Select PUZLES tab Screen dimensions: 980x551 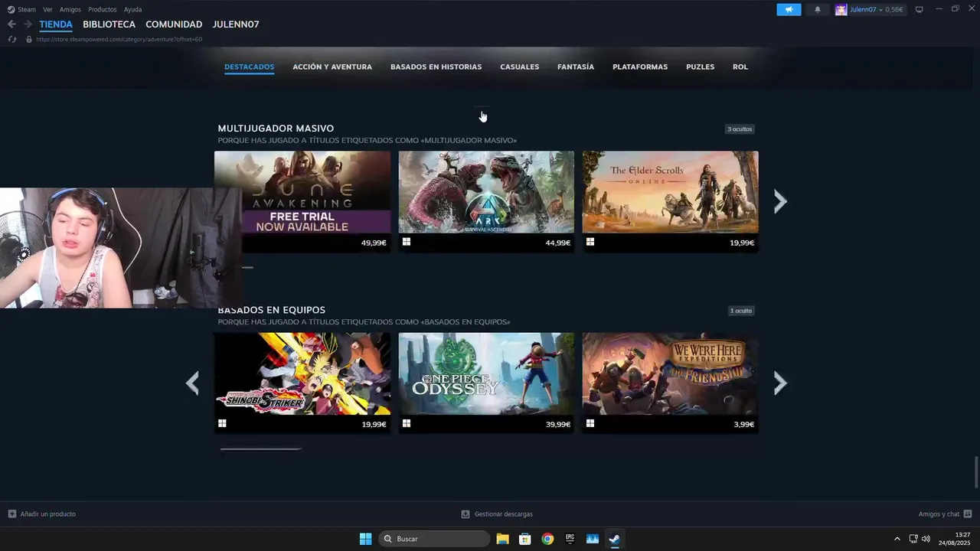700,67
